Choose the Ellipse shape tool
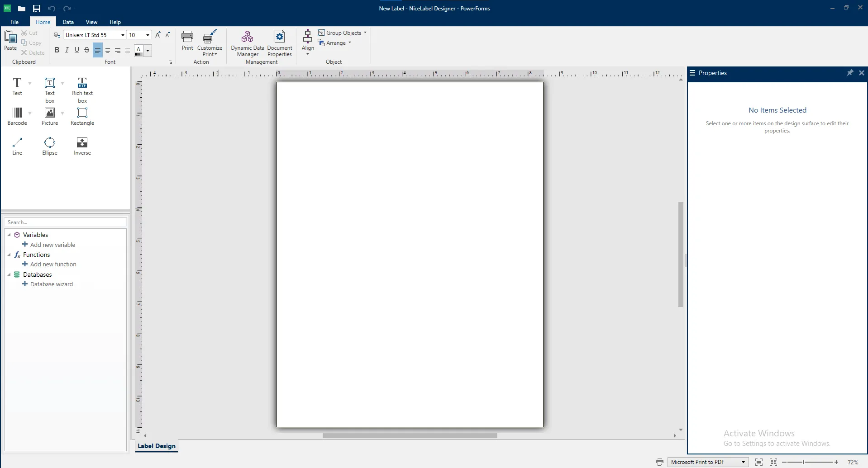 [x=50, y=146]
